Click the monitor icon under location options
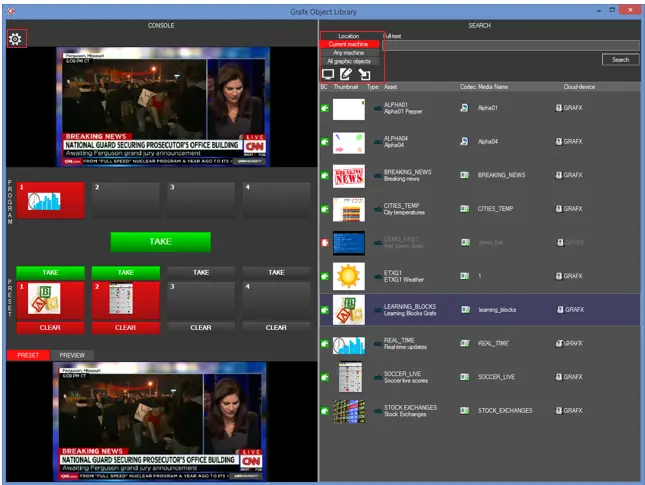Image resolution: width=645 pixels, height=485 pixels. coord(328,74)
